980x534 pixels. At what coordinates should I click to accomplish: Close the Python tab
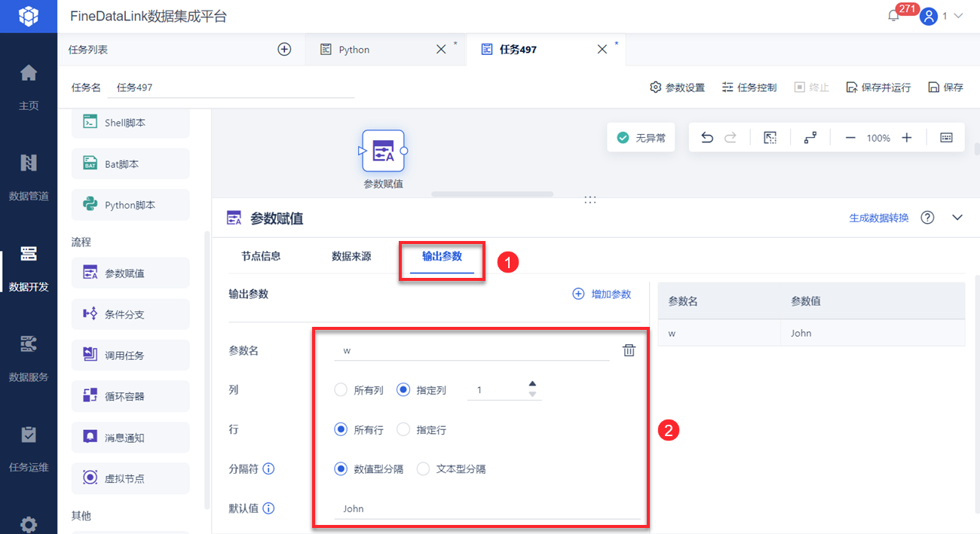[442, 49]
